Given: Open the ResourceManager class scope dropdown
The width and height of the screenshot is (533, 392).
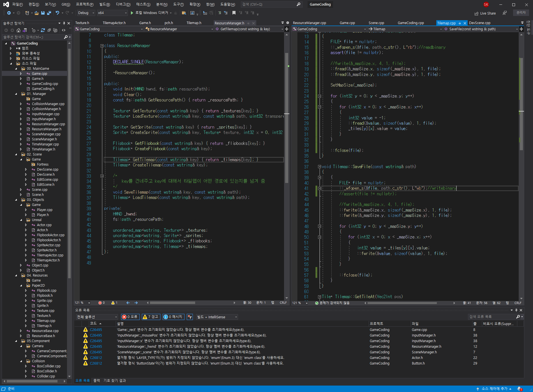Looking at the screenshot, I should (179, 29).
